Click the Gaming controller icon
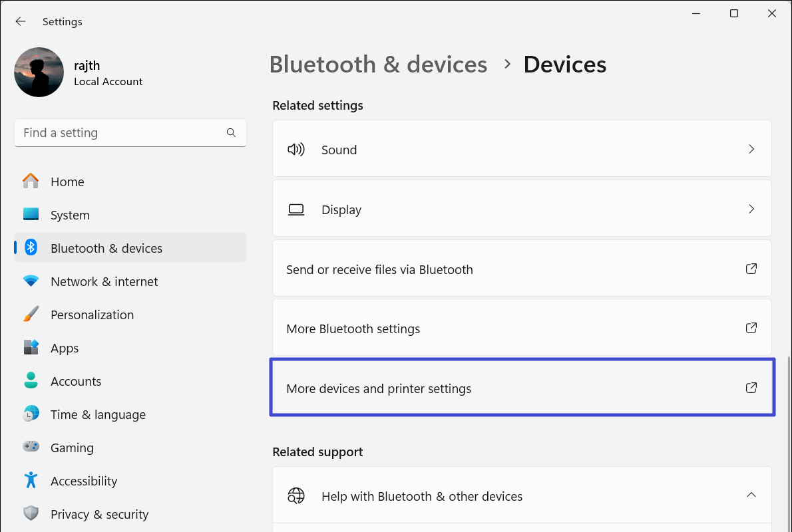 pos(31,448)
